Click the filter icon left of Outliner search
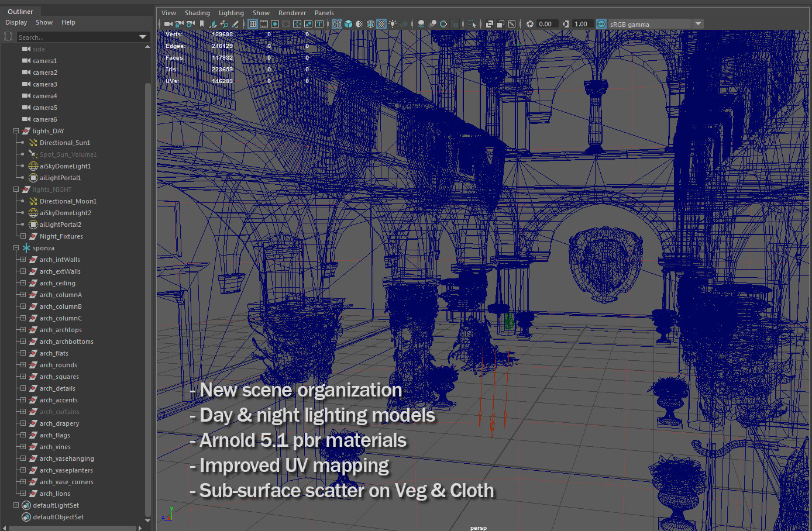The width and height of the screenshot is (812, 531). (8, 37)
